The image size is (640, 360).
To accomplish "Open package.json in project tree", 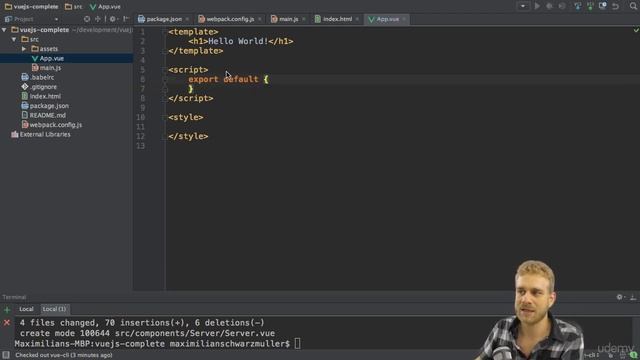I will click(x=45, y=106).
